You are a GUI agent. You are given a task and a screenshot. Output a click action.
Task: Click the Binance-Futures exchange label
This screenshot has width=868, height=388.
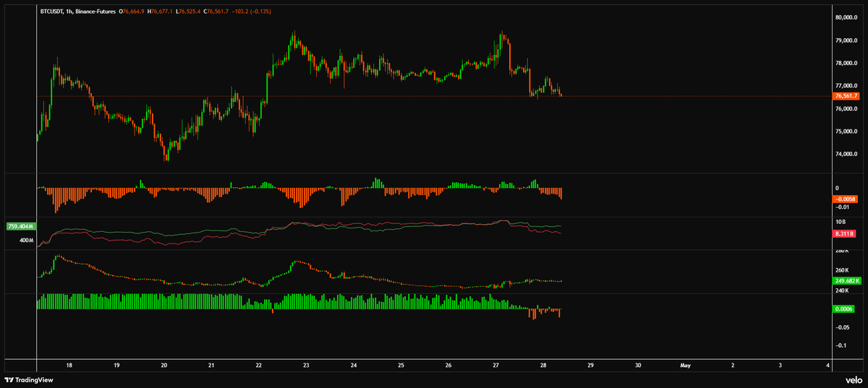pos(98,11)
